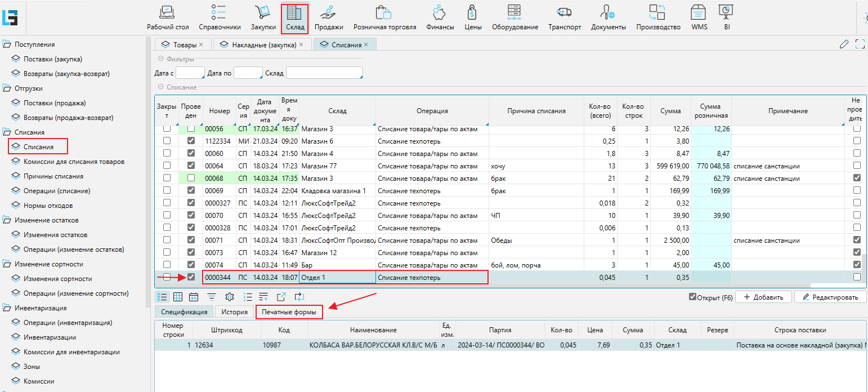Open the Транспорт truck module
This screenshot has width=868, height=392.
coord(564,18)
